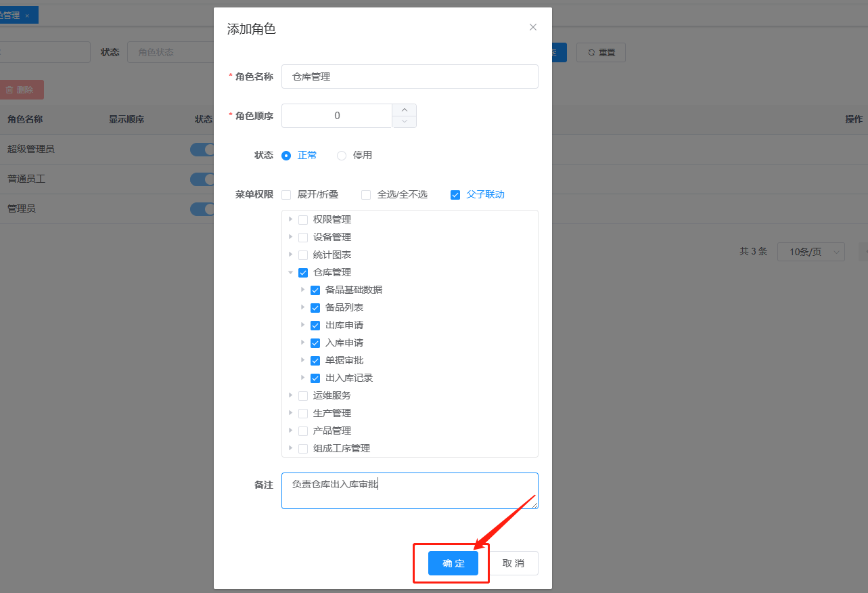Click the 角色名称 input field
This screenshot has height=593, width=868.
[x=410, y=76]
